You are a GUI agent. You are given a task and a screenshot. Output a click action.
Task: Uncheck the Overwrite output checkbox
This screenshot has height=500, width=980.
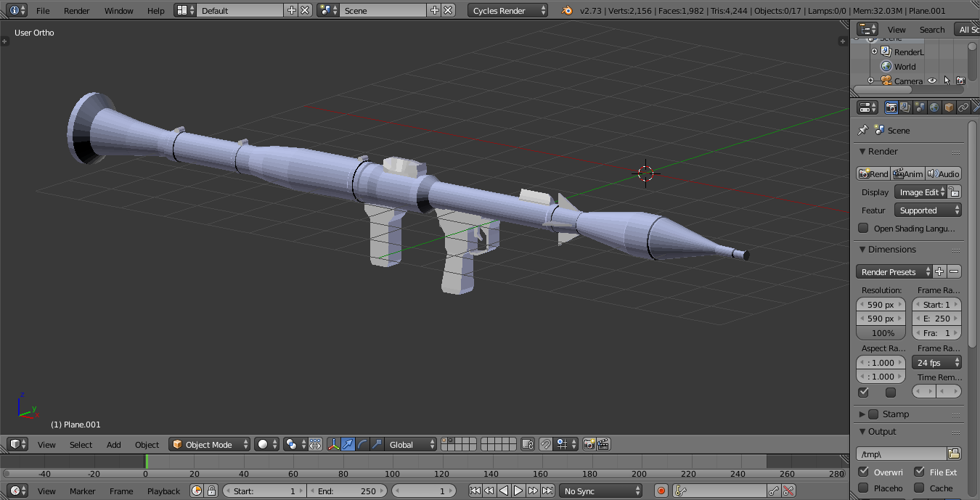[x=863, y=472]
